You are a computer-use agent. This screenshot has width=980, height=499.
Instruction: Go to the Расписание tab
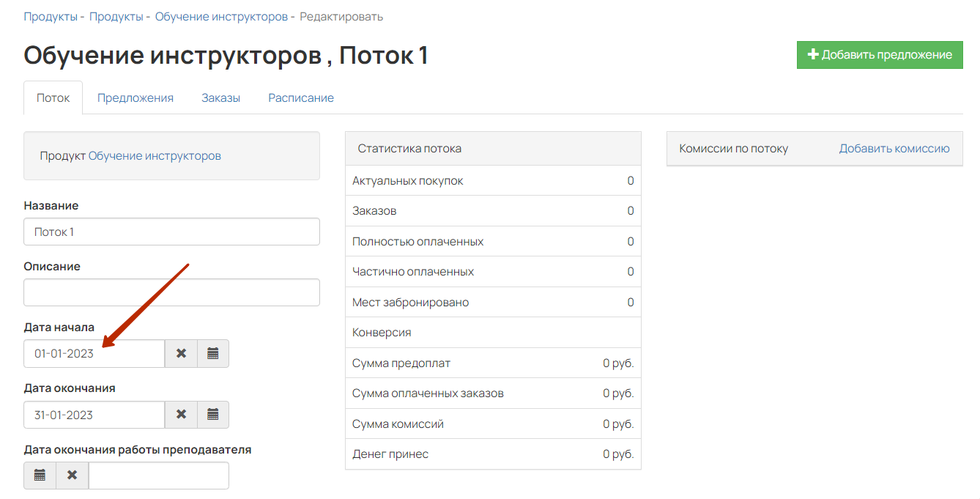(x=301, y=97)
